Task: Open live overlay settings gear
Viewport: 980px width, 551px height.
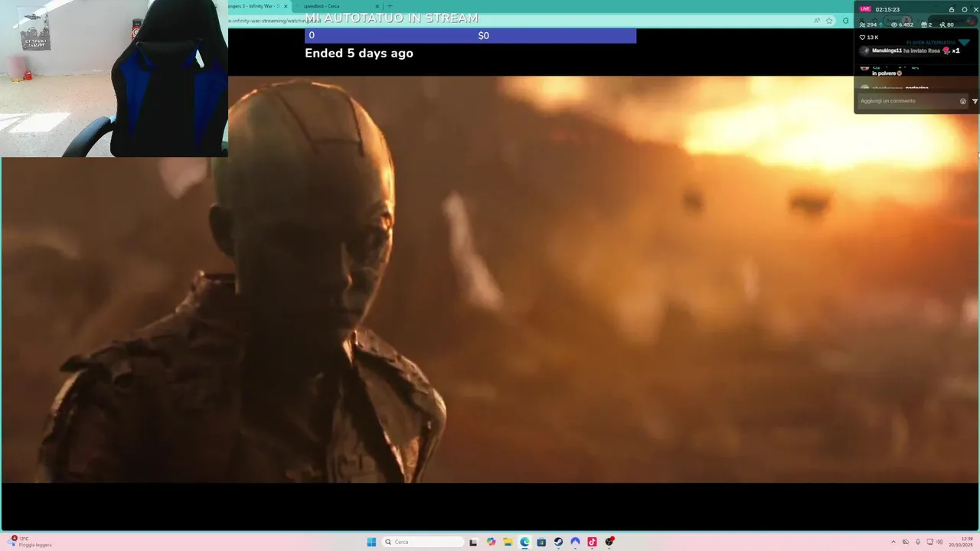Action: point(964,9)
